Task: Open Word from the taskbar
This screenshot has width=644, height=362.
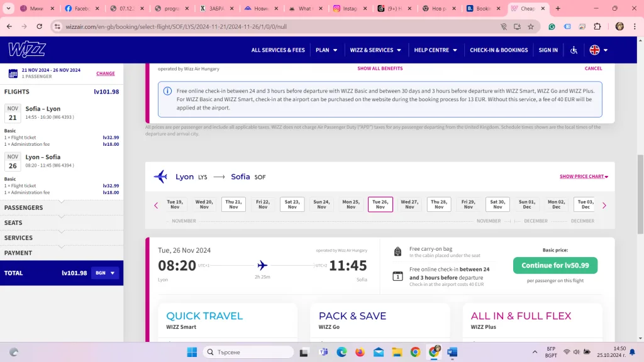Action: pos(452,352)
